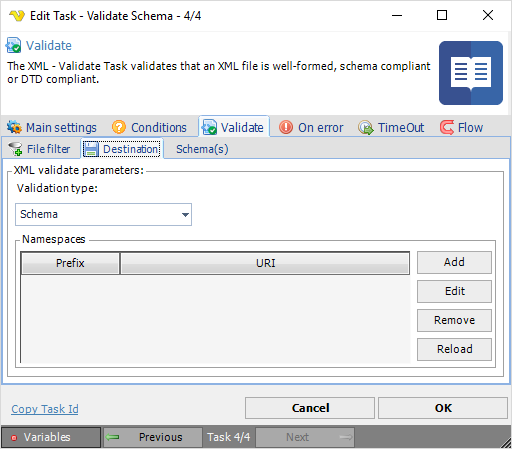The image size is (512, 449).
Task: Maximize the Edit Task window
Action: click(x=442, y=15)
